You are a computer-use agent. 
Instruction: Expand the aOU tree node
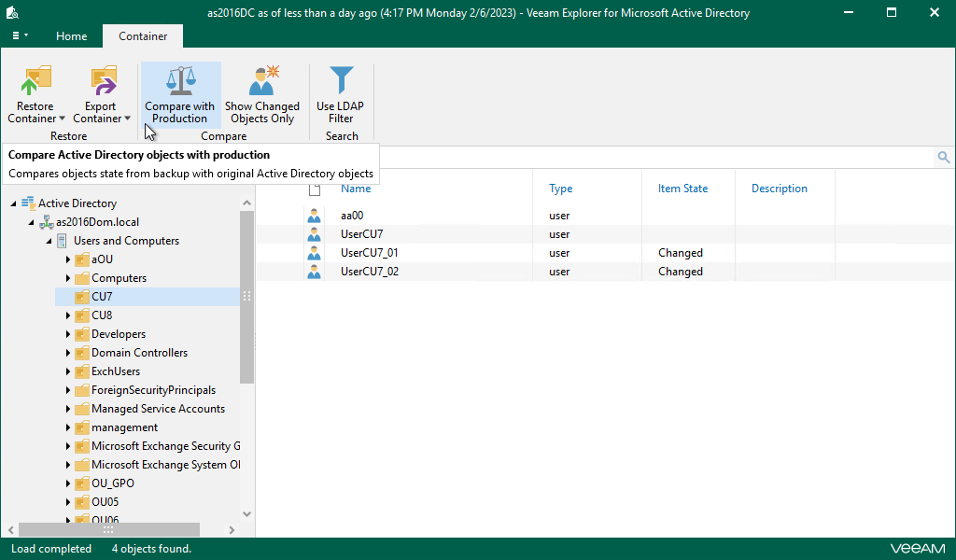tap(67, 259)
